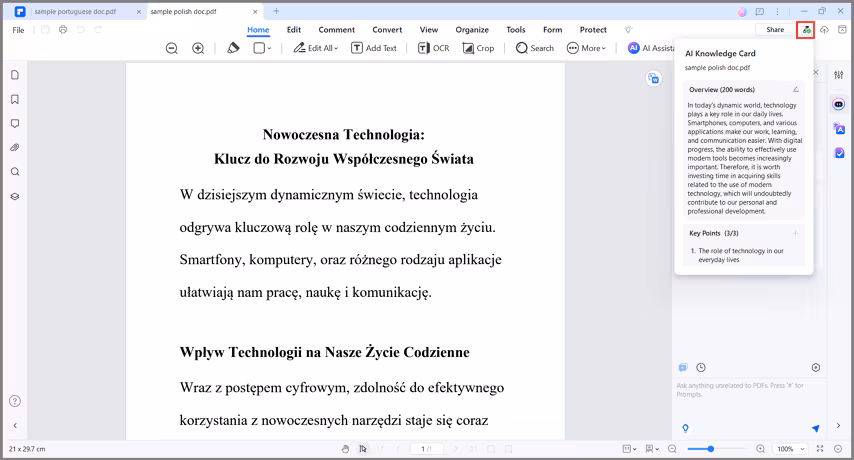Image resolution: width=854 pixels, height=460 pixels.
Task: Close the AI side panel with X
Action: (816, 72)
